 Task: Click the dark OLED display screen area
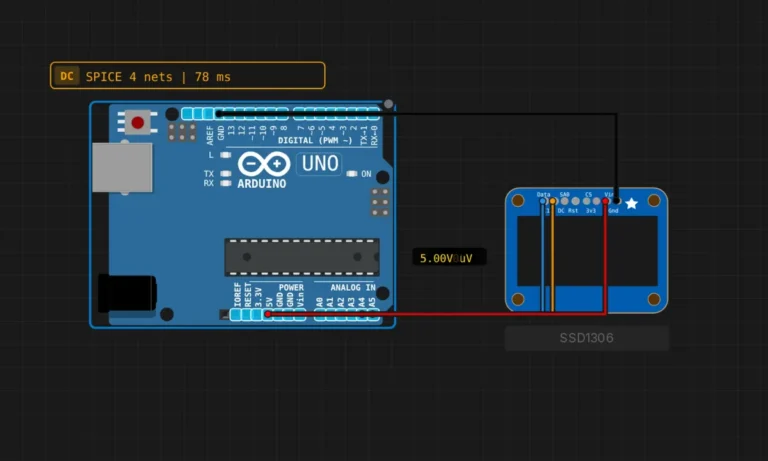(x=587, y=251)
